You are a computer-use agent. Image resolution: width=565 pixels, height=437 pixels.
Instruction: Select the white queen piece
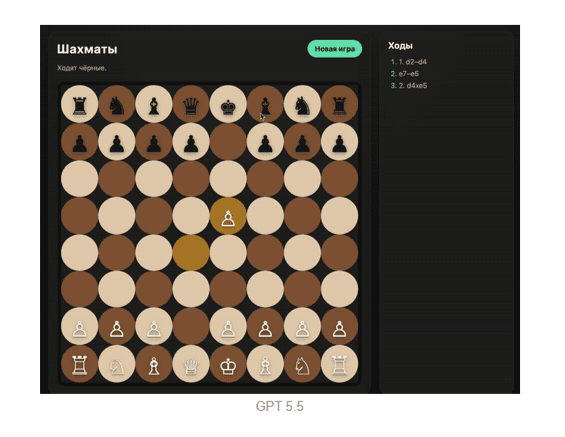point(191,364)
